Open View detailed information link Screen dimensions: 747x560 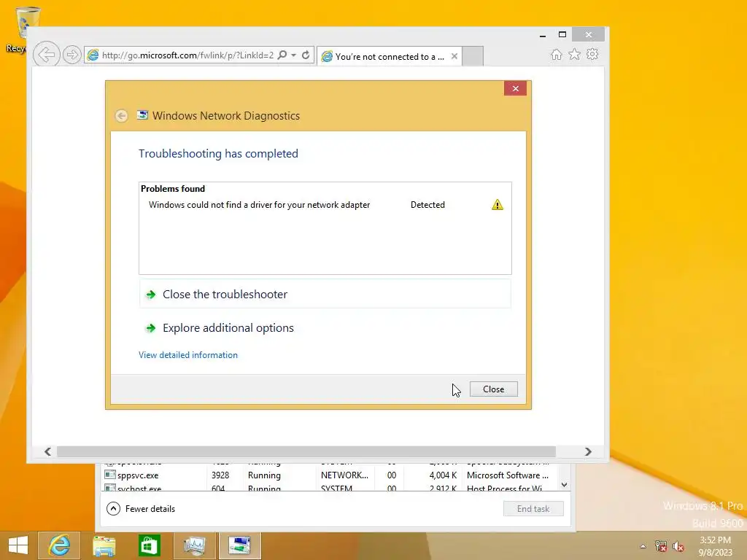[188, 355]
